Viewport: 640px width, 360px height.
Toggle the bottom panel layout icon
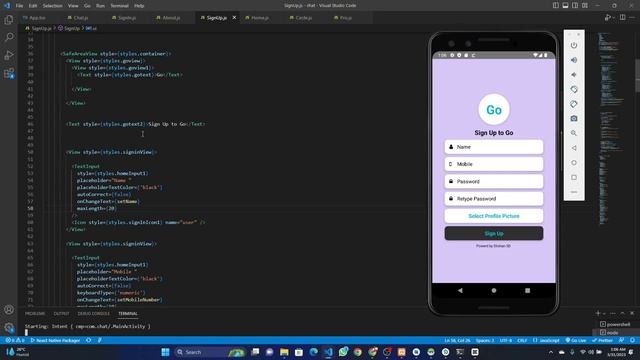pyautogui.click(x=565, y=6)
